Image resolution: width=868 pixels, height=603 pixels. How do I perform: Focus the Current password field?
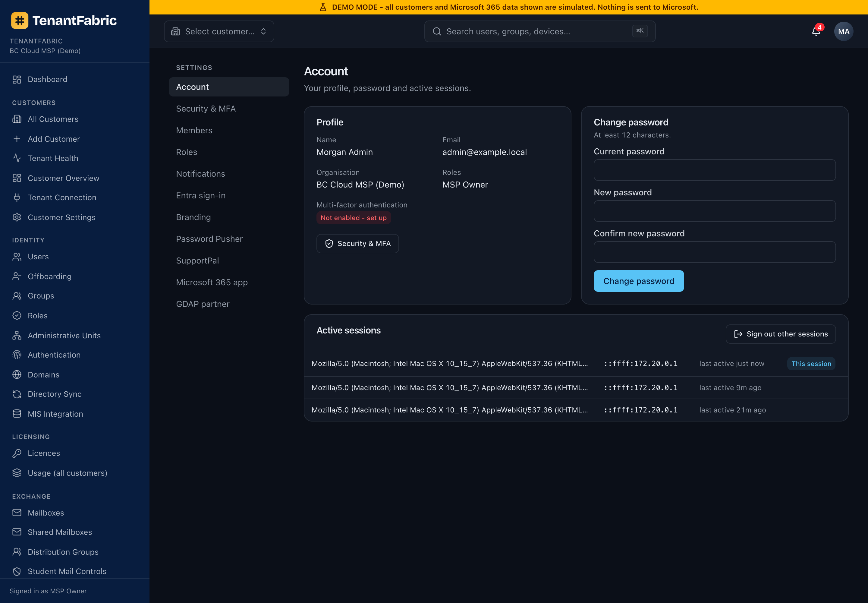pyautogui.click(x=715, y=170)
